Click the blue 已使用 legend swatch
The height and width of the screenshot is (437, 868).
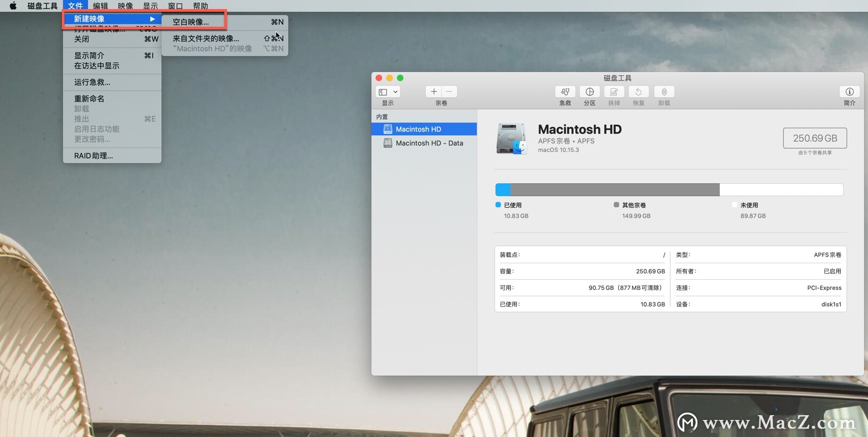point(498,205)
